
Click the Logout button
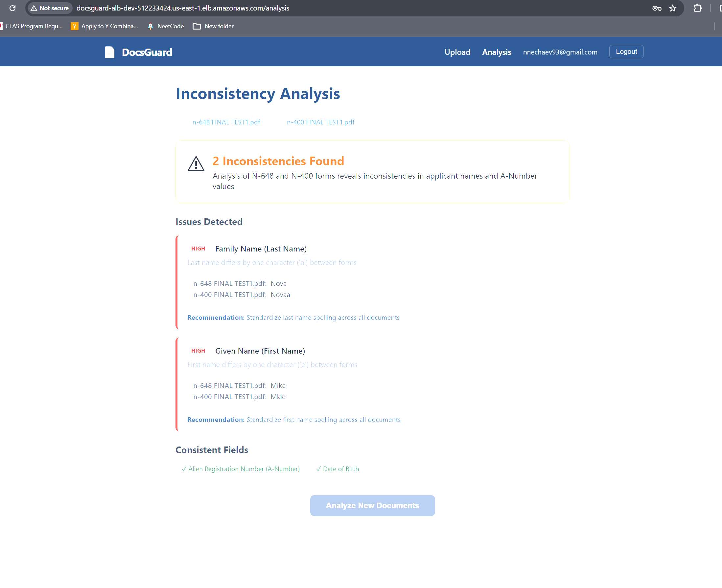click(626, 52)
